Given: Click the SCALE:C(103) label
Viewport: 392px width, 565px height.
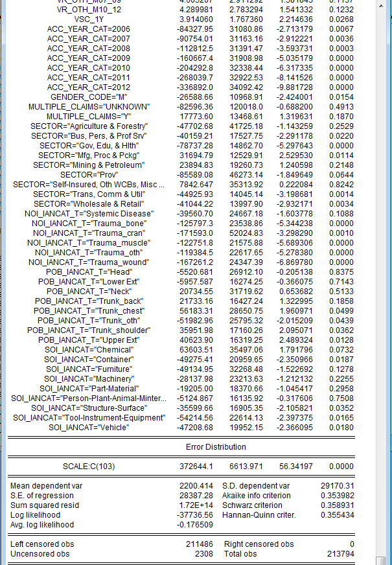Looking at the screenshot, I should (x=89, y=467).
